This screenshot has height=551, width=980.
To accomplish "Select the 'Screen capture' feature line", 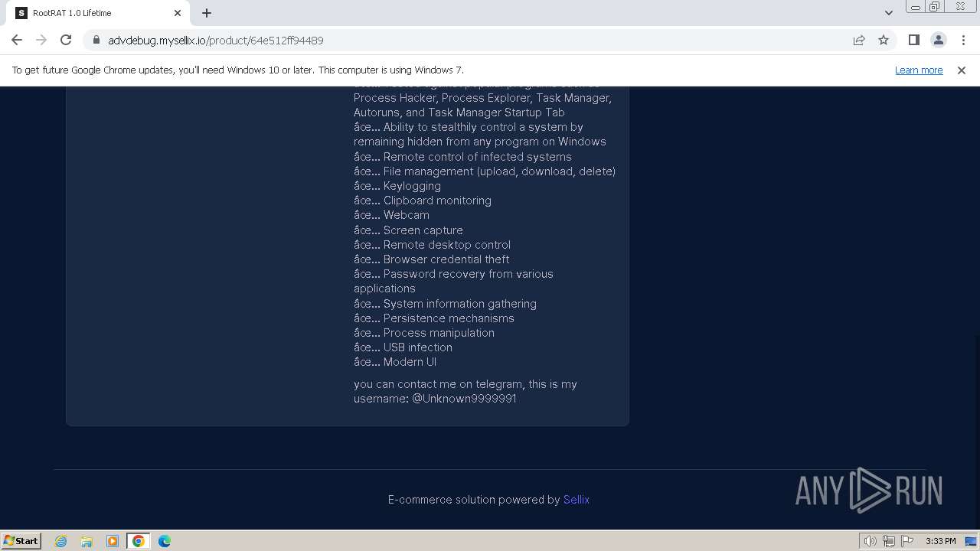I will (x=408, y=230).
